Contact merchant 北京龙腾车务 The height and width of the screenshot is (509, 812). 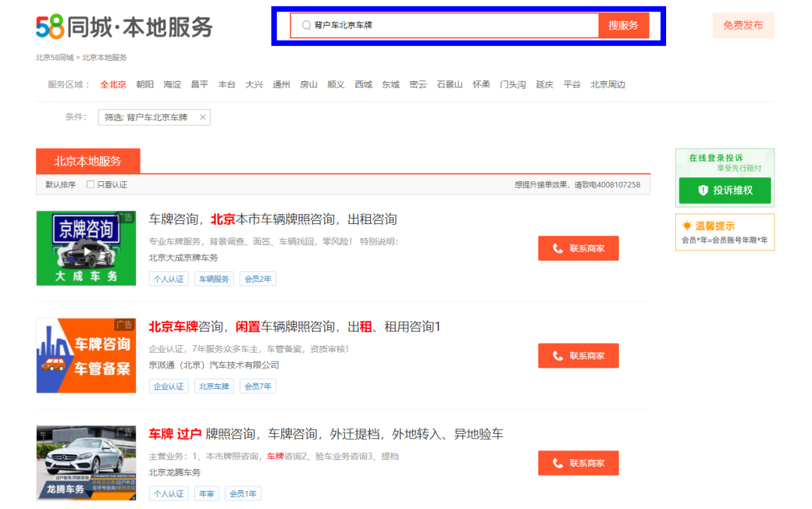(578, 463)
